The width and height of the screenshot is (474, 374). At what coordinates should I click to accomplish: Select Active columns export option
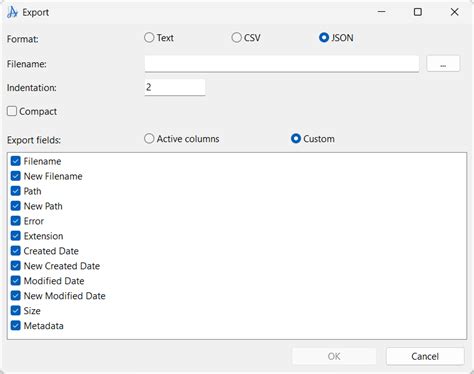149,138
